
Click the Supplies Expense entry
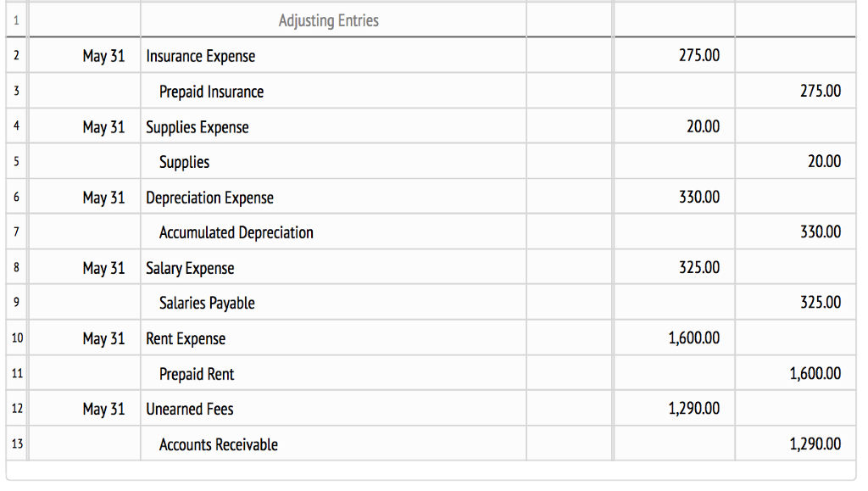197,126
